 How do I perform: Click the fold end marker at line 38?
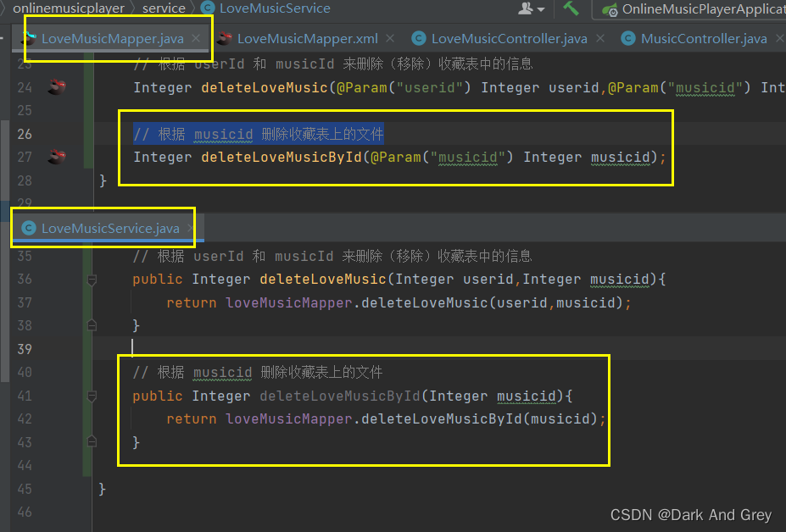click(x=92, y=325)
